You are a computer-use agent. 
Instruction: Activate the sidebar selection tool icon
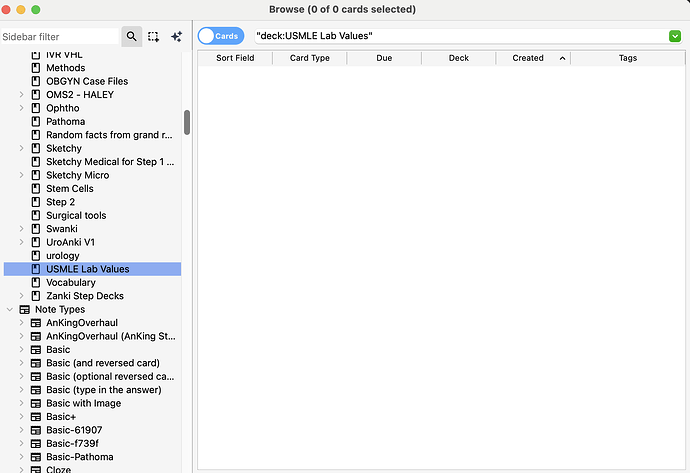click(x=154, y=36)
